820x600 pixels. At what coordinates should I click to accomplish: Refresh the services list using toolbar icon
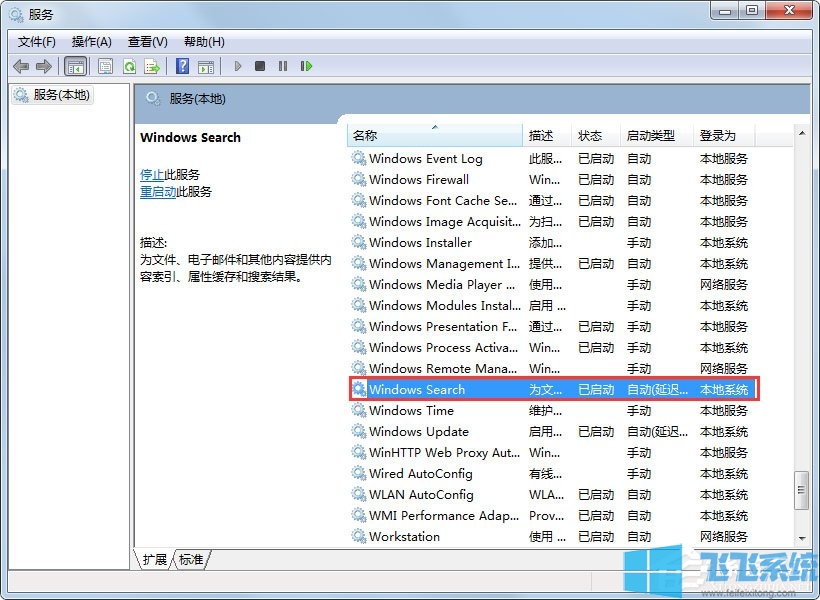[129, 65]
